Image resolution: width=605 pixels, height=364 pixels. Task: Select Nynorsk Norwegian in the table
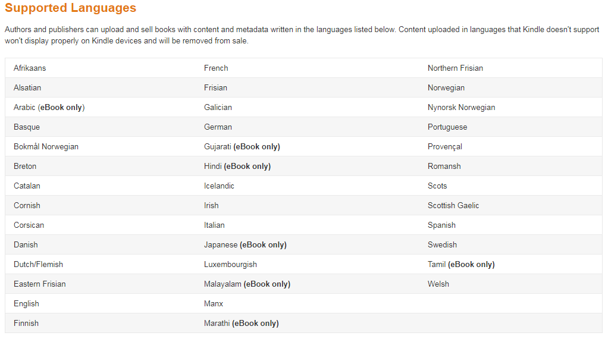pos(461,107)
